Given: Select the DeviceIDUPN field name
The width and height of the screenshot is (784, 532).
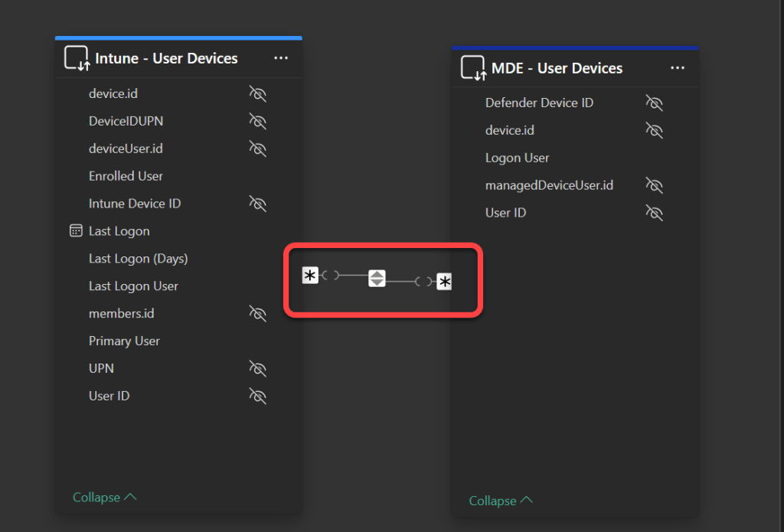Looking at the screenshot, I should (126, 121).
